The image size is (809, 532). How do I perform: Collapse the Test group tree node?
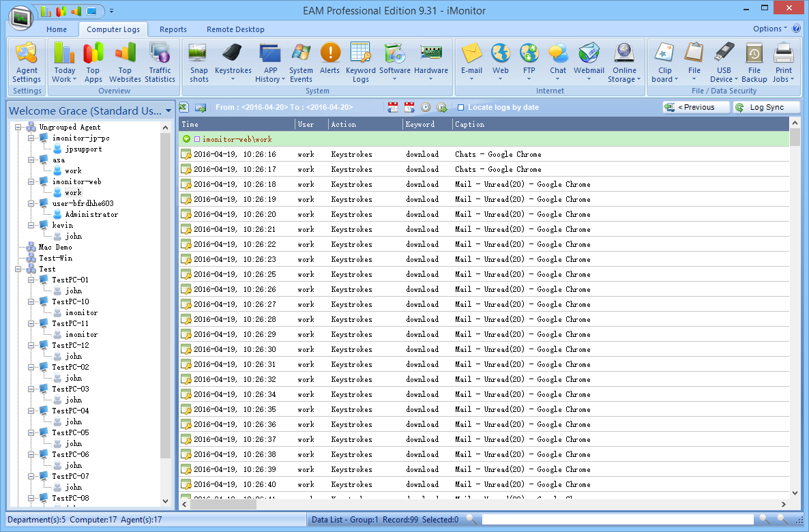(18, 269)
